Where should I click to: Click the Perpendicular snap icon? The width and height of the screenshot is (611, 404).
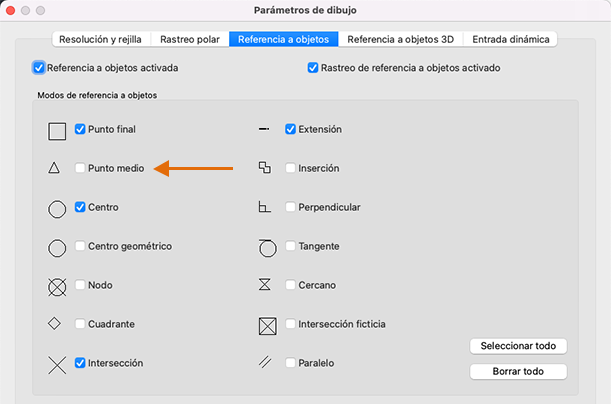(x=265, y=208)
